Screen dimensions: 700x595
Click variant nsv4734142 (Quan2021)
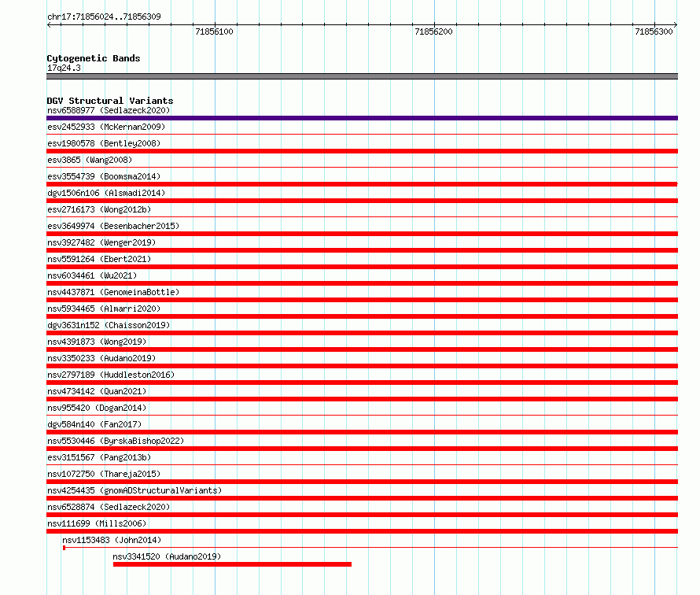coord(97,391)
